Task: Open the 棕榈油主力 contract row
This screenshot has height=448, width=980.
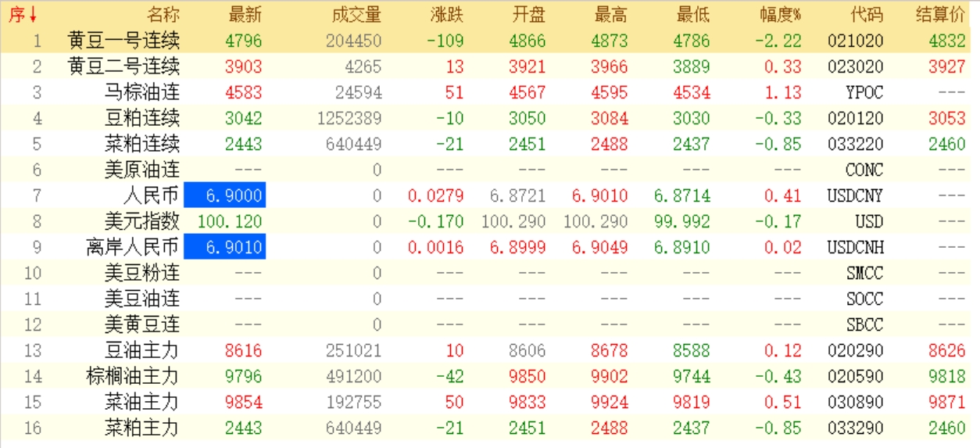Action: (132, 377)
